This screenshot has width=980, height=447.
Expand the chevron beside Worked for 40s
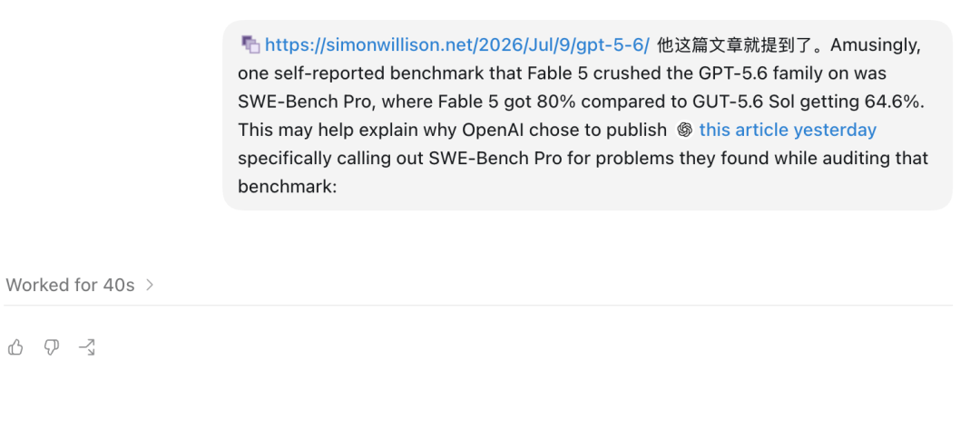click(150, 285)
